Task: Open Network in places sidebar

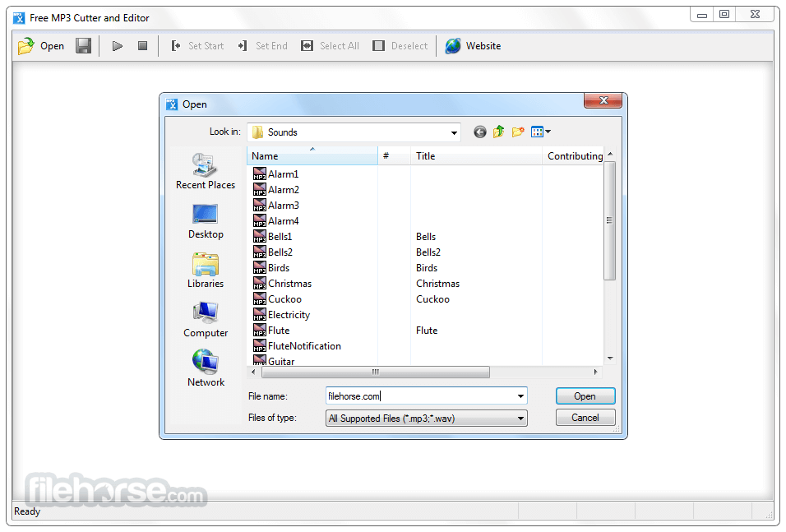Action: pyautogui.click(x=206, y=368)
